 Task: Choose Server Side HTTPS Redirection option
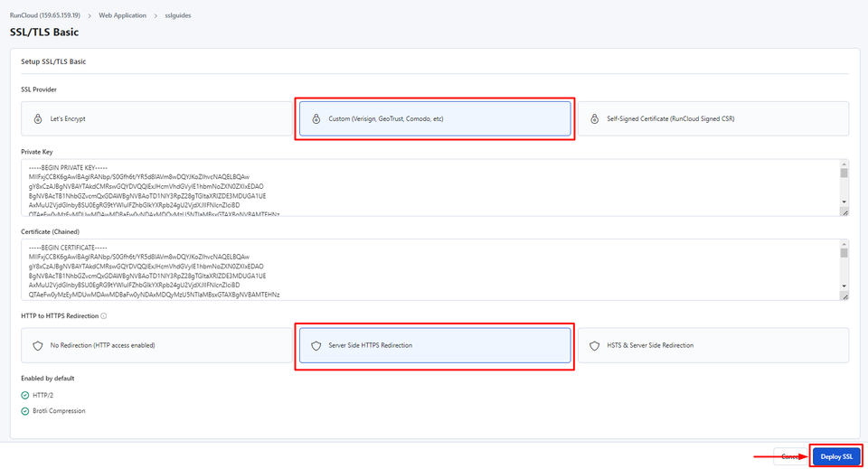coord(435,345)
